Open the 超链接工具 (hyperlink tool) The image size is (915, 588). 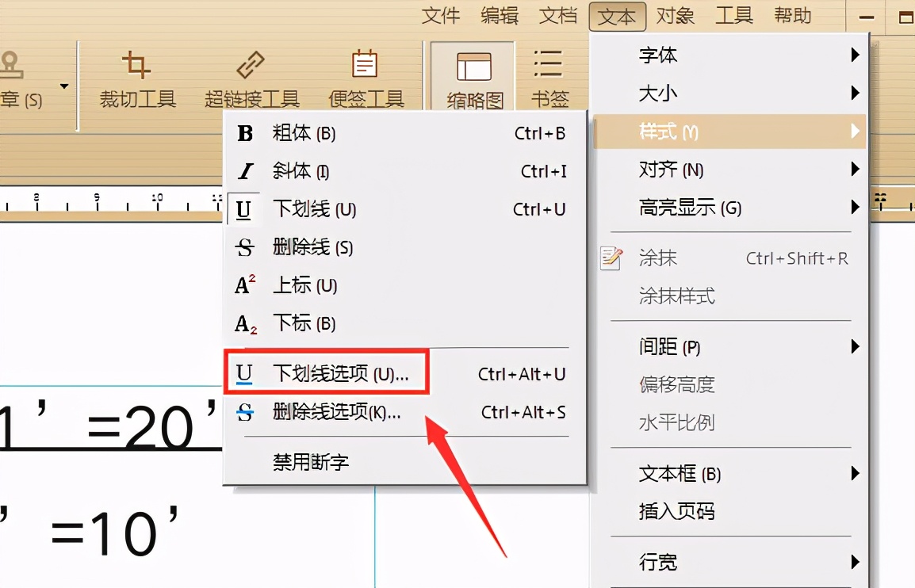tap(251, 77)
